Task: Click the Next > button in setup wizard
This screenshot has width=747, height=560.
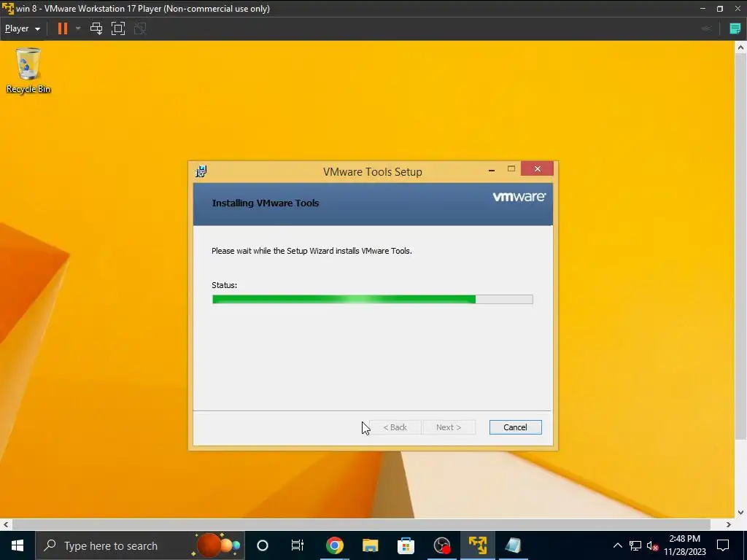Action: (x=449, y=427)
